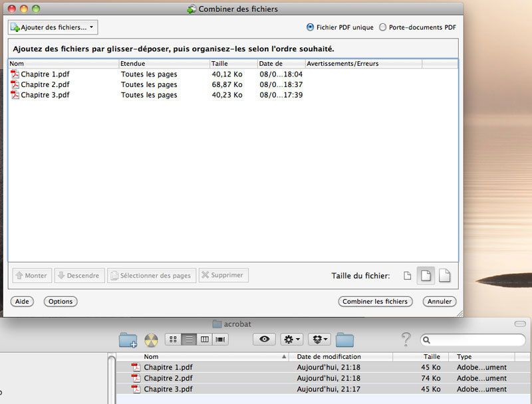Click in the Finder search field
The image size is (532, 404).
pos(472,340)
